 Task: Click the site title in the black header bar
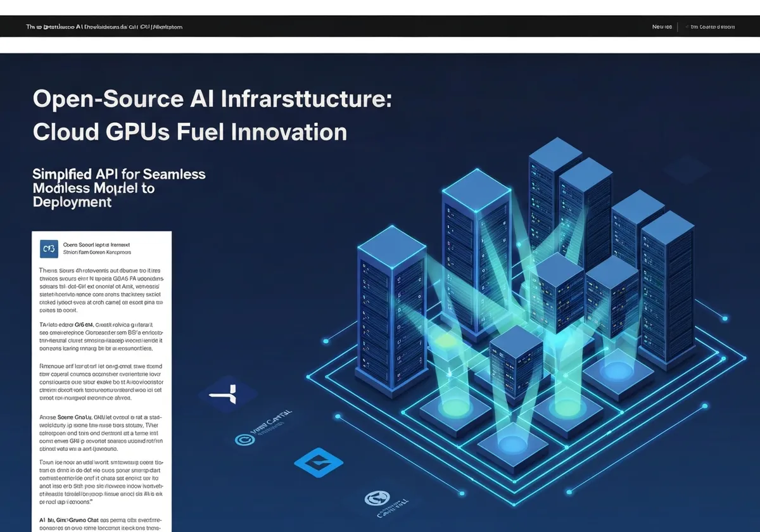104,27
